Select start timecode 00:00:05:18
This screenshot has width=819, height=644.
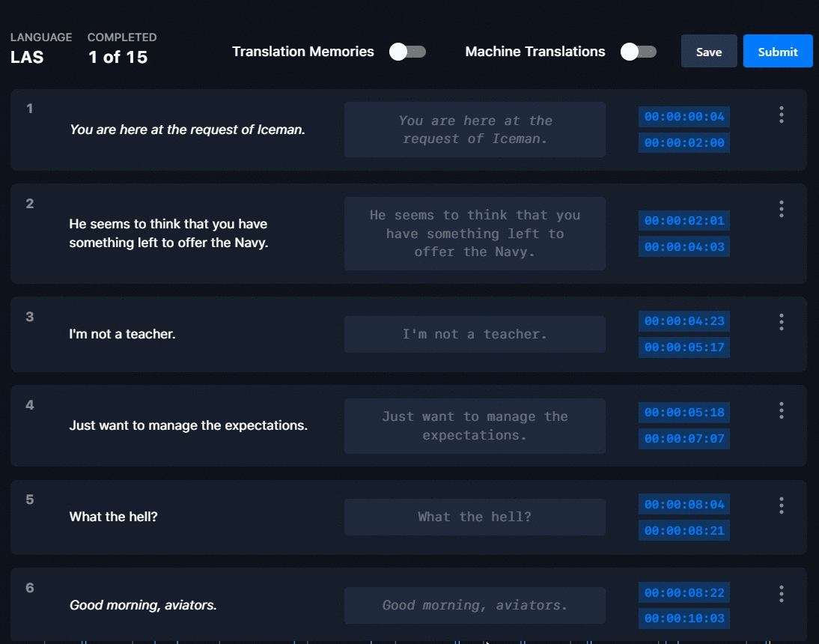tap(683, 412)
